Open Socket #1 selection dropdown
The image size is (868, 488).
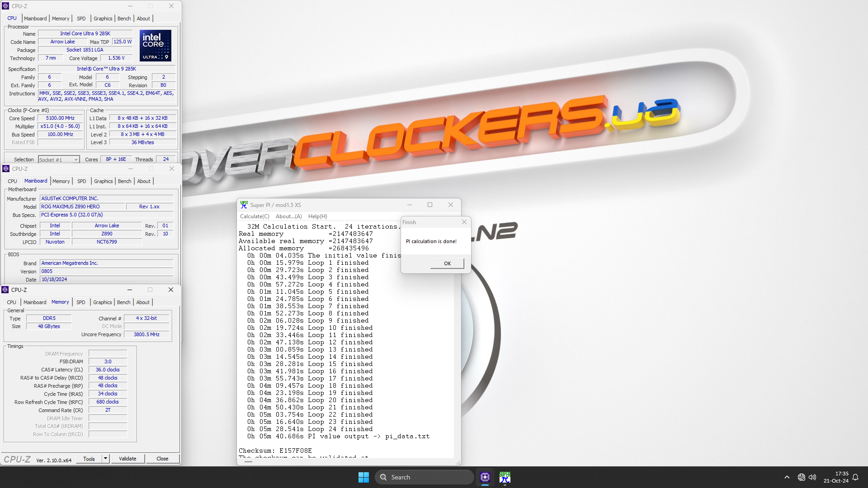59,160
